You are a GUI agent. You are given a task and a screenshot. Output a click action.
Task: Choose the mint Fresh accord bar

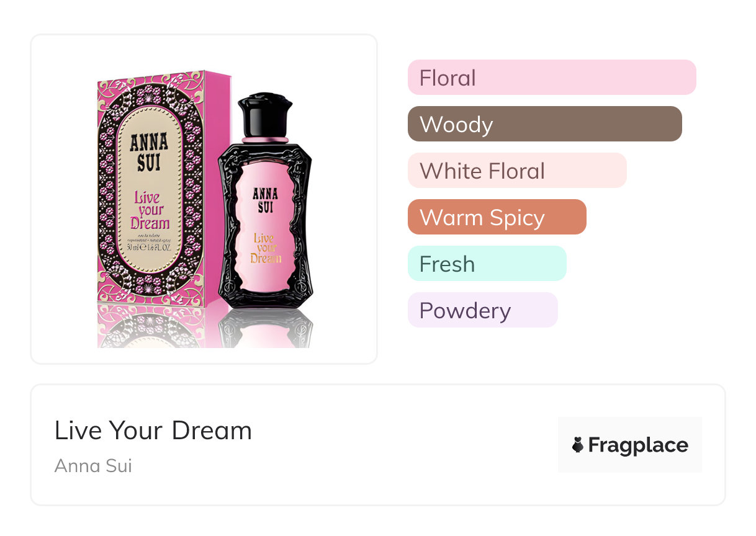click(487, 264)
